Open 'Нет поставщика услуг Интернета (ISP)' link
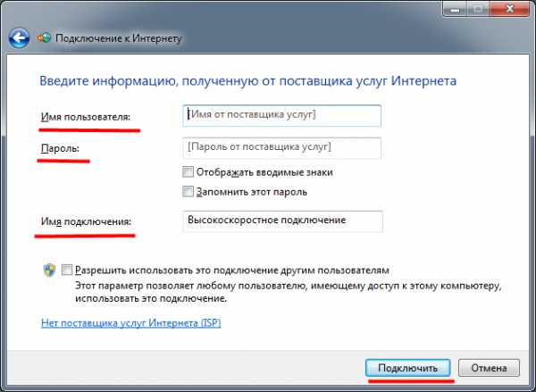Image resolution: width=536 pixels, height=392 pixels. 131,323
